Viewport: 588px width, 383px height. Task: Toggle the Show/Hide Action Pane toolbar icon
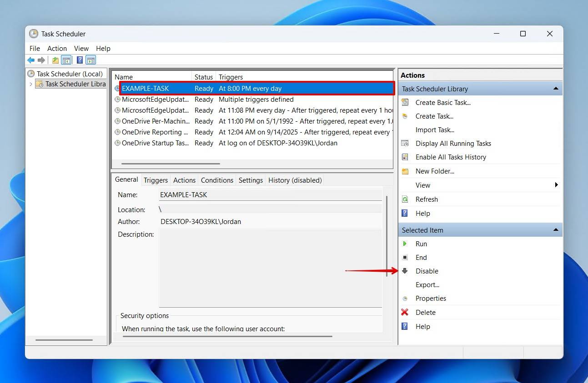coord(90,60)
